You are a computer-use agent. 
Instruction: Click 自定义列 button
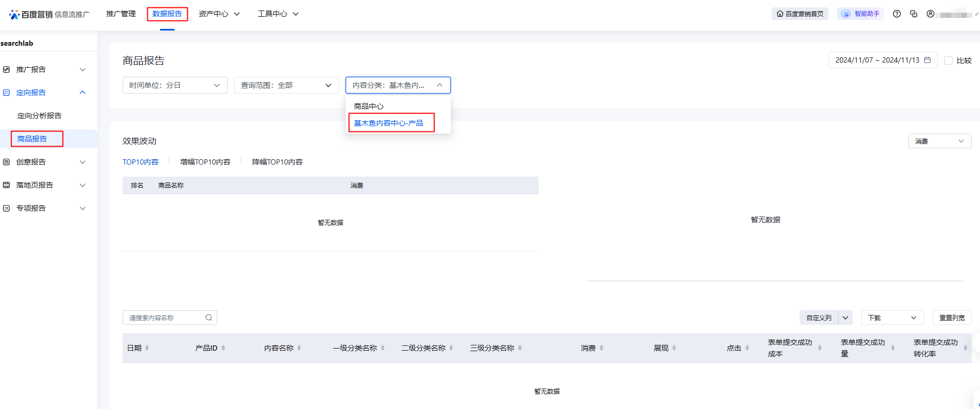819,318
